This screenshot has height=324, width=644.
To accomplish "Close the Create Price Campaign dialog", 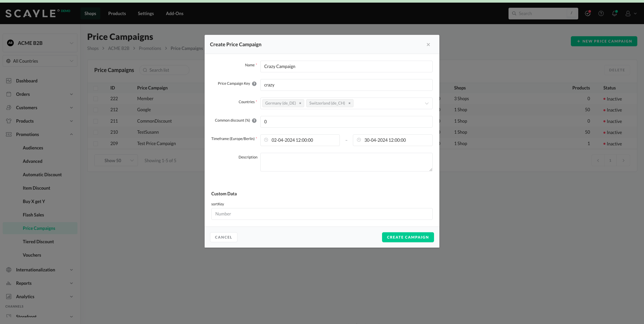I will point(428,45).
